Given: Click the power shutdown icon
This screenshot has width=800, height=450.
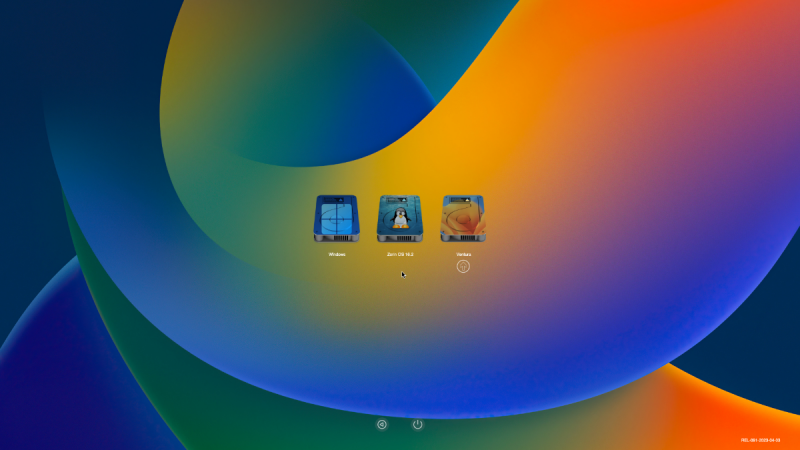Looking at the screenshot, I should (418, 424).
